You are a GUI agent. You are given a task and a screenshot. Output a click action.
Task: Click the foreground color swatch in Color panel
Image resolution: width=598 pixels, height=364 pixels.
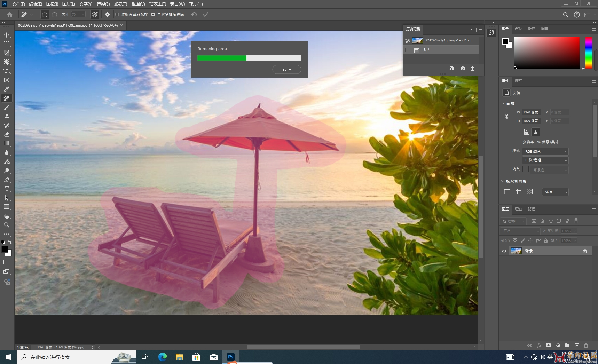tap(505, 41)
